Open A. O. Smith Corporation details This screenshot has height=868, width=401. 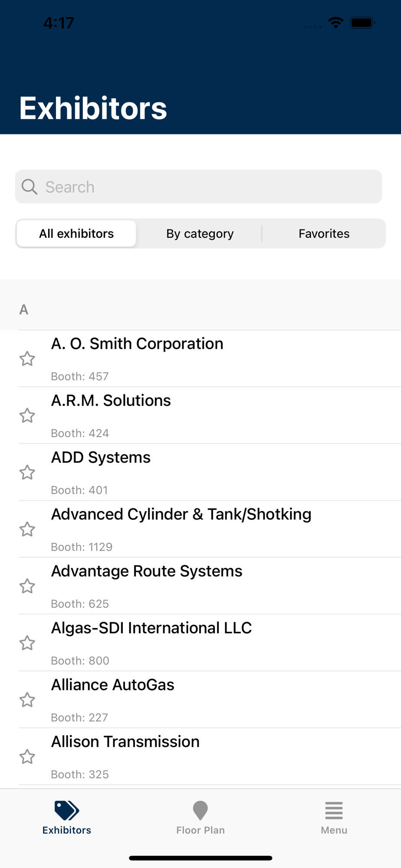tap(210, 358)
